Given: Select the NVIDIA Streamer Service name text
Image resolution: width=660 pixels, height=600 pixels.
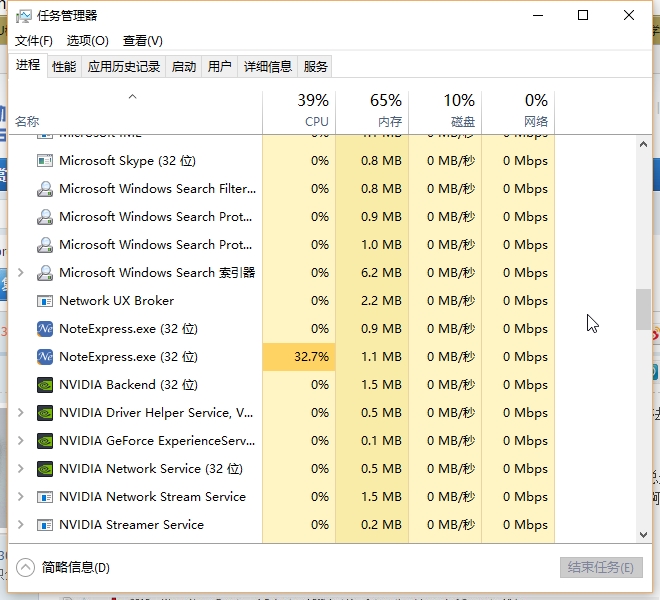Looking at the screenshot, I should click(x=131, y=525).
